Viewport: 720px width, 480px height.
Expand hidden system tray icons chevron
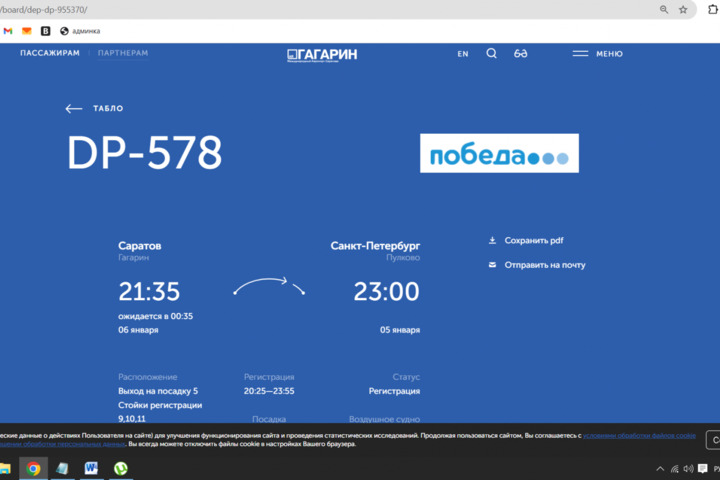click(660, 468)
